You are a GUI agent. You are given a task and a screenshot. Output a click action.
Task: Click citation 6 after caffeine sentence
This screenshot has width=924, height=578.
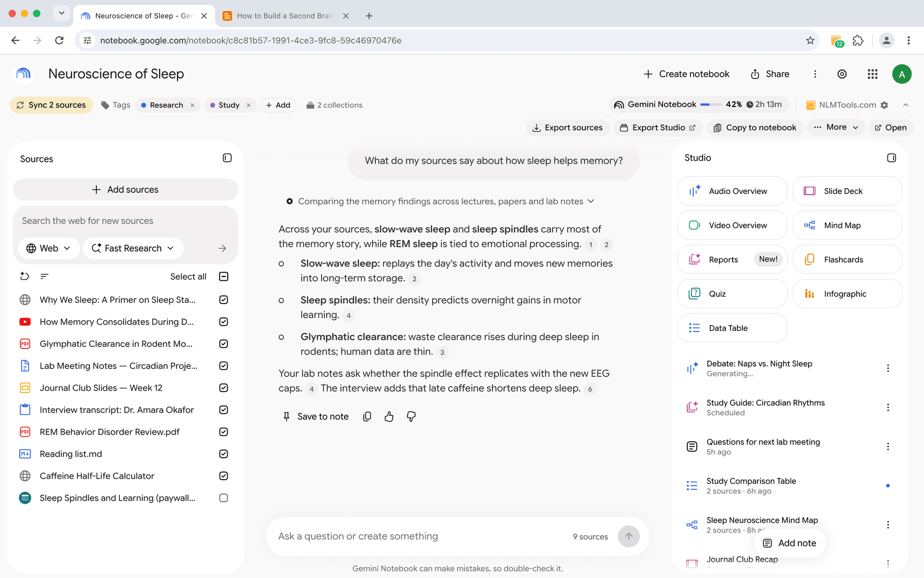pos(590,389)
